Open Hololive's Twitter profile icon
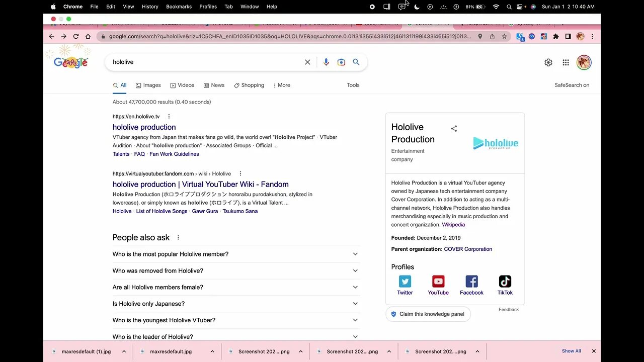Image resolution: width=644 pixels, height=362 pixels. click(405, 281)
